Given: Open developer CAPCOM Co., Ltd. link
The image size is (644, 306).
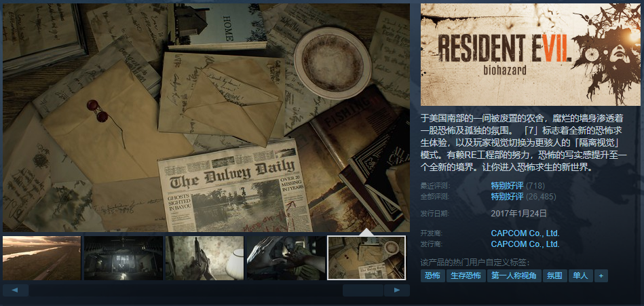Looking at the screenshot, I should pos(525,233).
